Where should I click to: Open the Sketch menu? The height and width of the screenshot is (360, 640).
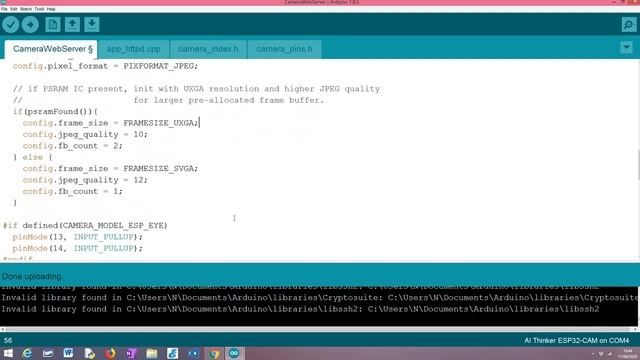26,9
